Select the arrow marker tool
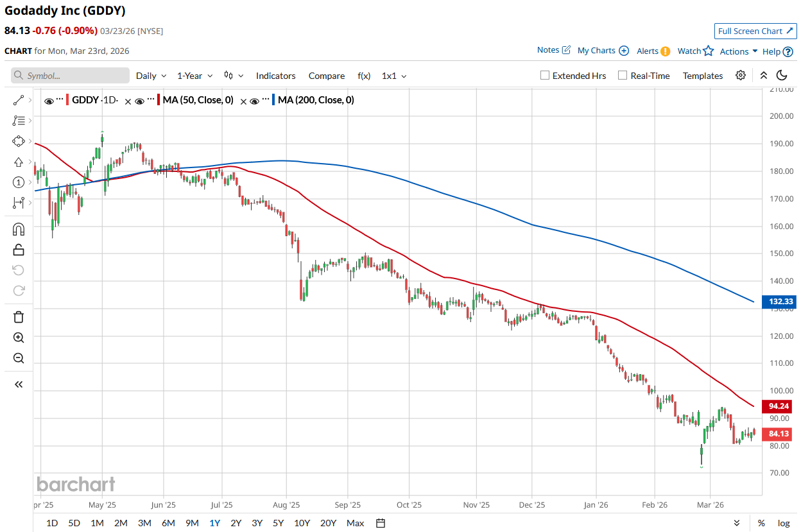The height and width of the screenshot is (532, 801). coord(18,162)
